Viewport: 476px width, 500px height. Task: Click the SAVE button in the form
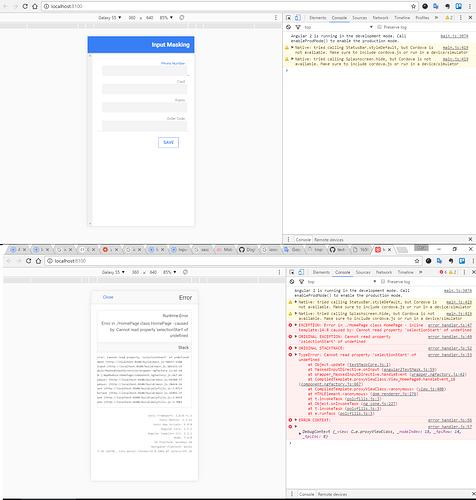click(x=168, y=142)
